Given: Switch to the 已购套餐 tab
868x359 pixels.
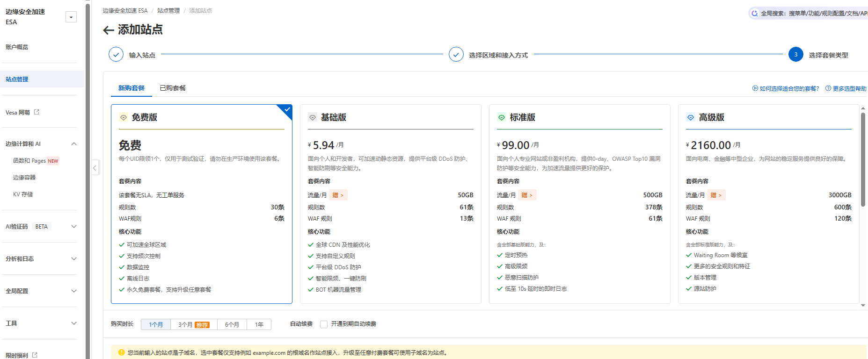Looking at the screenshot, I should pos(173,88).
